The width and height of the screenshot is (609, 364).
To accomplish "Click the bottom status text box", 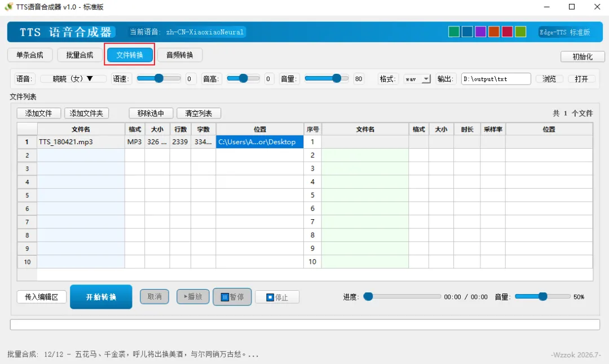I will coord(305,325).
